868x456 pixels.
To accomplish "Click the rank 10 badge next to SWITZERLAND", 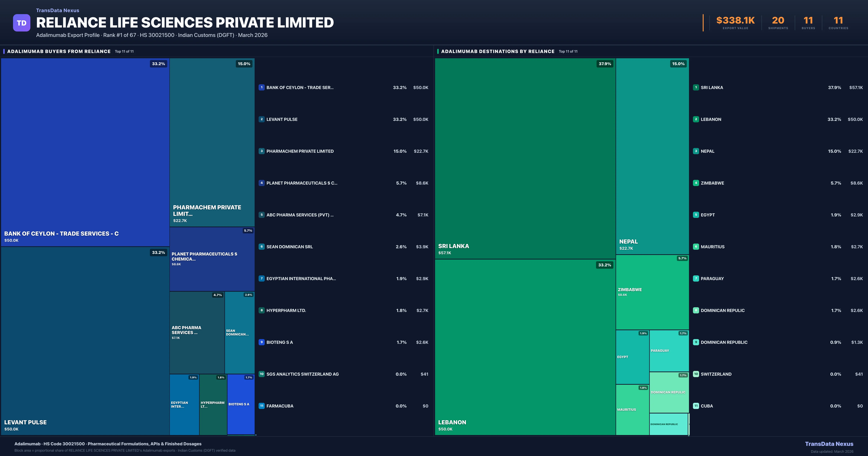I will point(696,374).
